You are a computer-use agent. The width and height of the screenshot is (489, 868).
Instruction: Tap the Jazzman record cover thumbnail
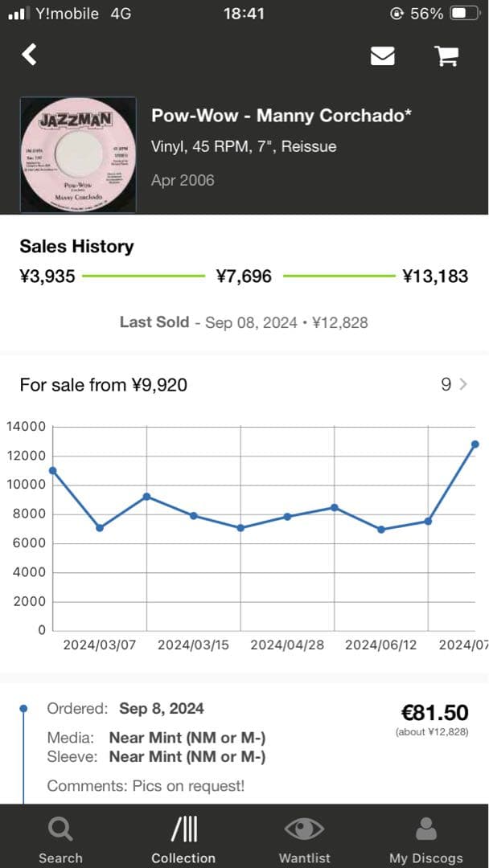click(x=78, y=155)
